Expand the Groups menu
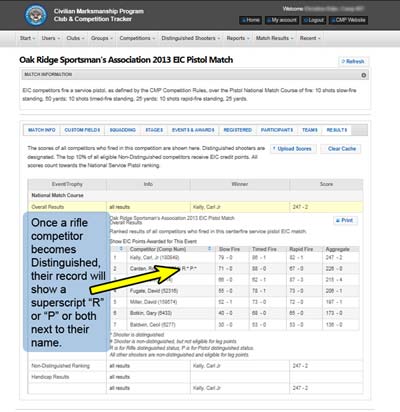The image size is (400, 412). pyautogui.click(x=102, y=38)
